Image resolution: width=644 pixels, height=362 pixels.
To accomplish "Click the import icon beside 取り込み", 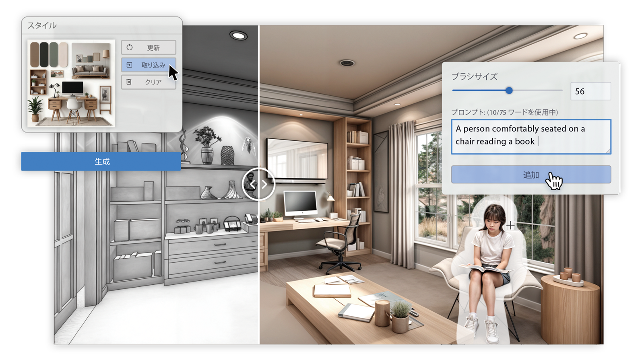I will pyautogui.click(x=129, y=65).
